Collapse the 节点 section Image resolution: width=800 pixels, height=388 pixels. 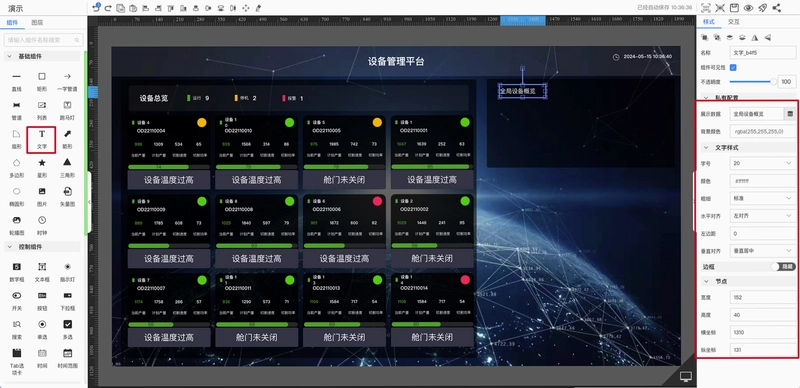coord(707,281)
